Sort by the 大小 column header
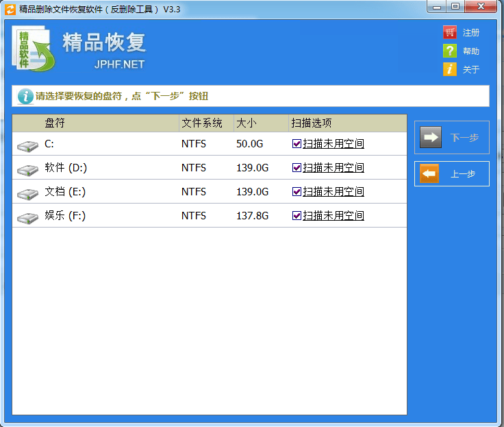 (246, 123)
